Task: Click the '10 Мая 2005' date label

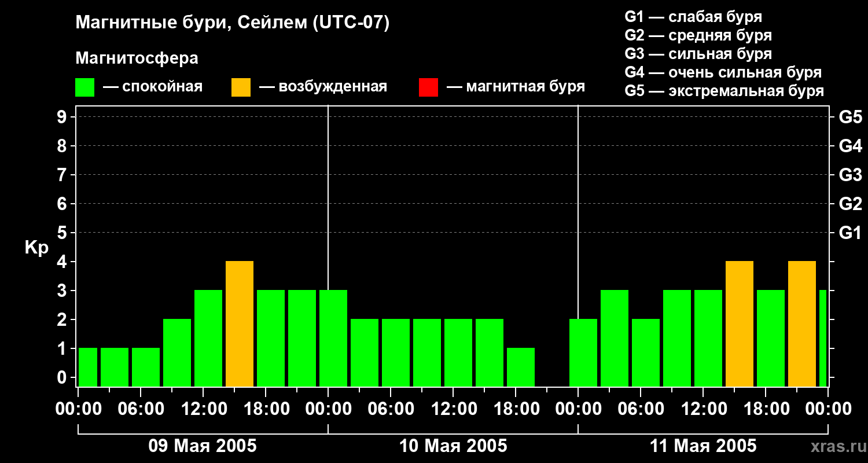Action: tap(453, 446)
